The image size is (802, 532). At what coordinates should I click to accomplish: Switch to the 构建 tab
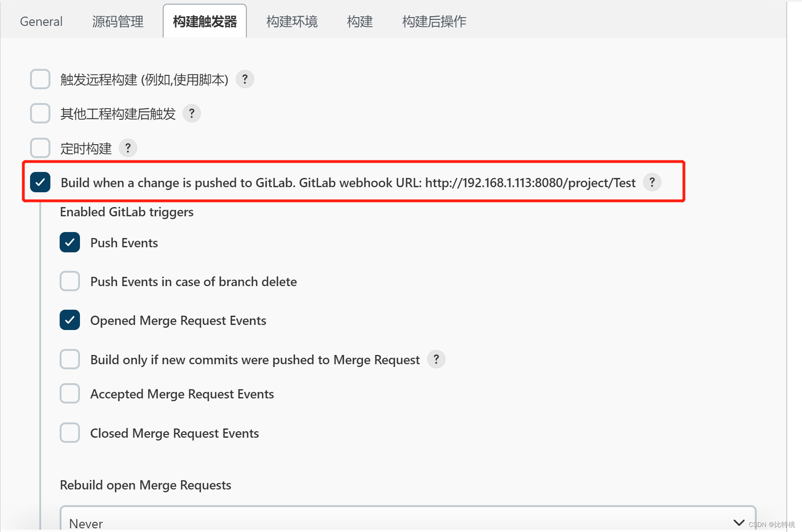point(360,21)
